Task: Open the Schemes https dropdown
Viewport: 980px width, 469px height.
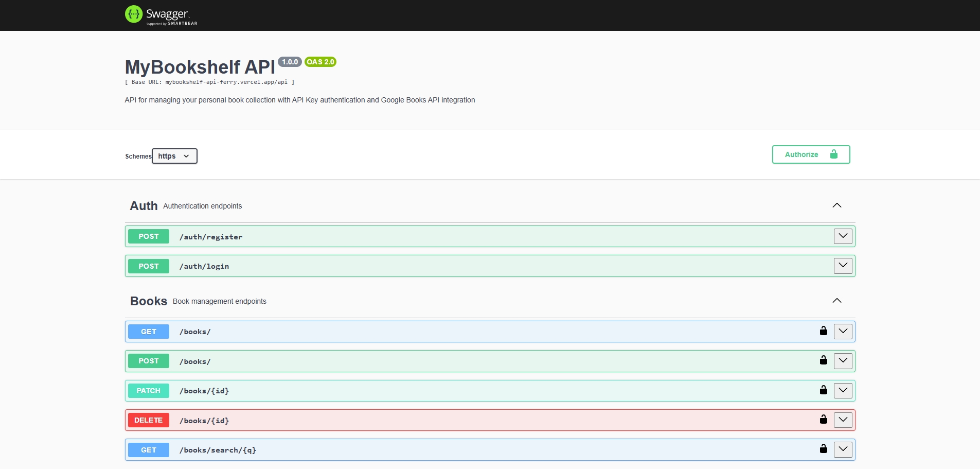Action: tap(174, 156)
